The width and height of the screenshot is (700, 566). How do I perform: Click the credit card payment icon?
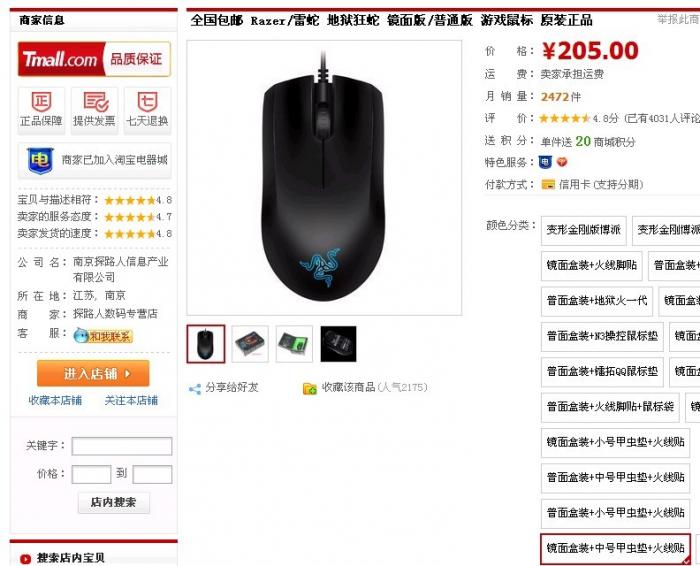548,184
